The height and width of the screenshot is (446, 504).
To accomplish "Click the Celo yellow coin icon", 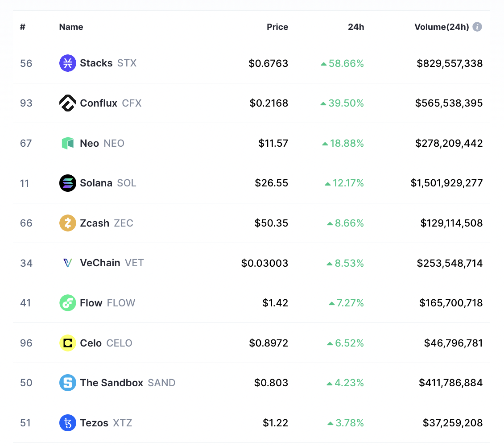I will click(67, 343).
